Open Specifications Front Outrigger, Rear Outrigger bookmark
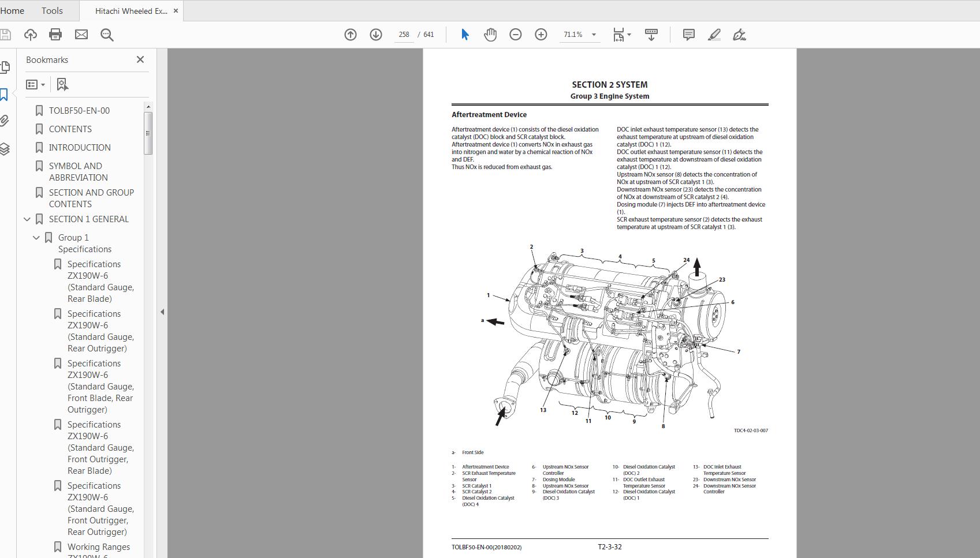The width and height of the screenshot is (980, 558). tap(100, 509)
